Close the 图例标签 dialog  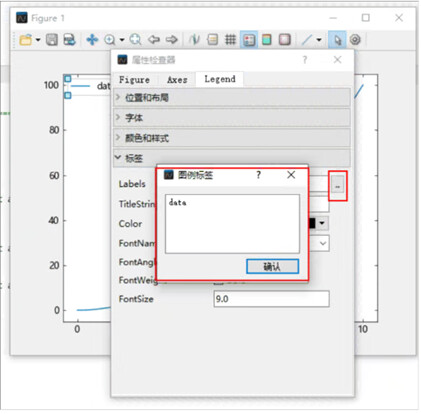(x=291, y=175)
